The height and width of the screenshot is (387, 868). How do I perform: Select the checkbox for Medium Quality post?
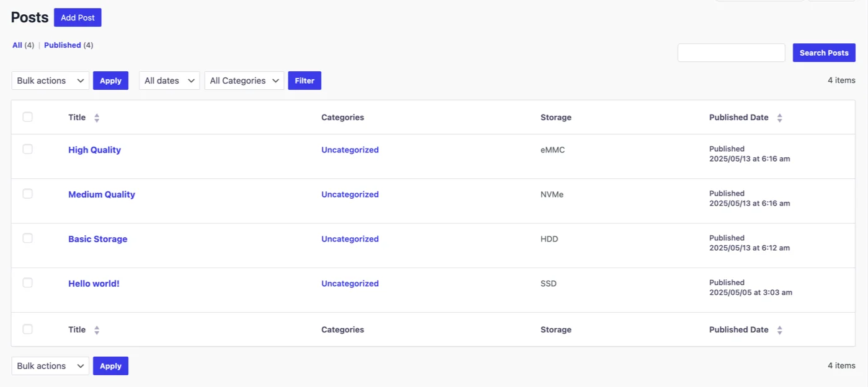tap(27, 193)
